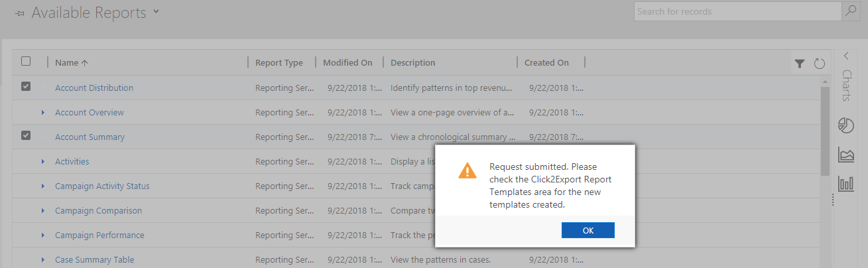Expand the Account Overview row arrow

(x=43, y=112)
